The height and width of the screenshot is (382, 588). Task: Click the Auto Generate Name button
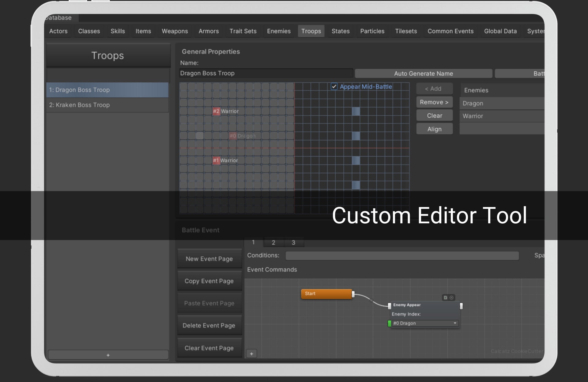(x=423, y=74)
